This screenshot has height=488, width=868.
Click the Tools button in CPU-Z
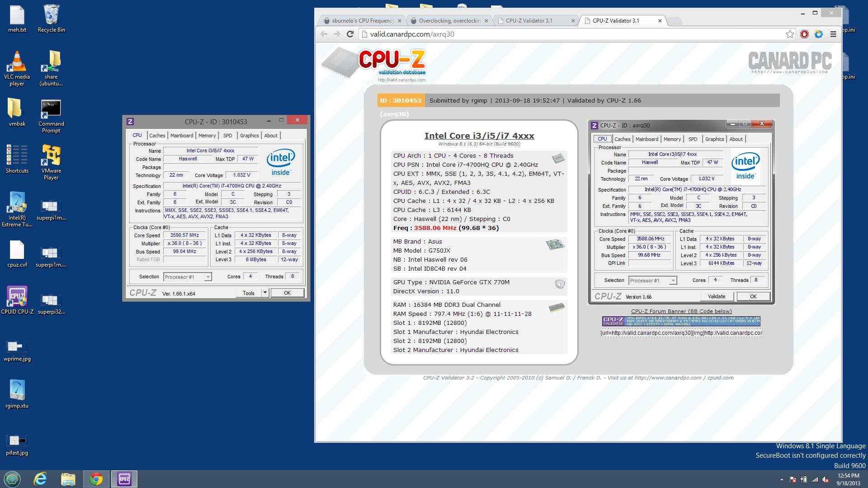(x=249, y=293)
